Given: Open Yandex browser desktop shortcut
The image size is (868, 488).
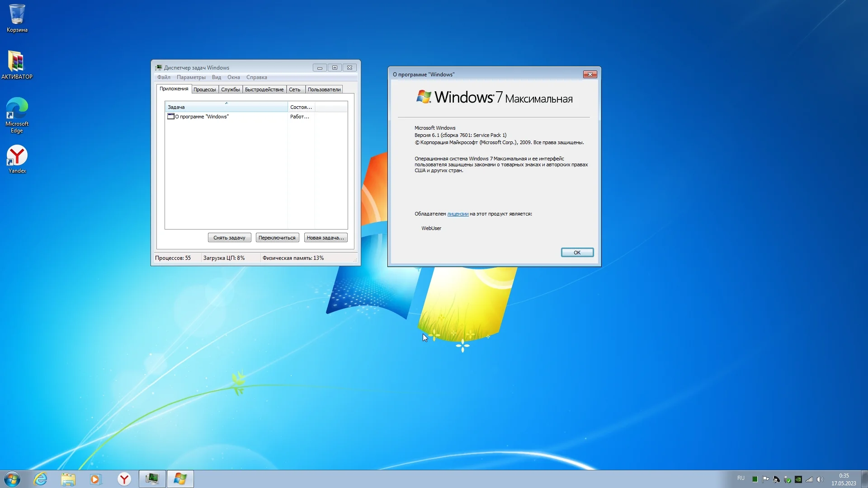Looking at the screenshot, I should pos(17,159).
